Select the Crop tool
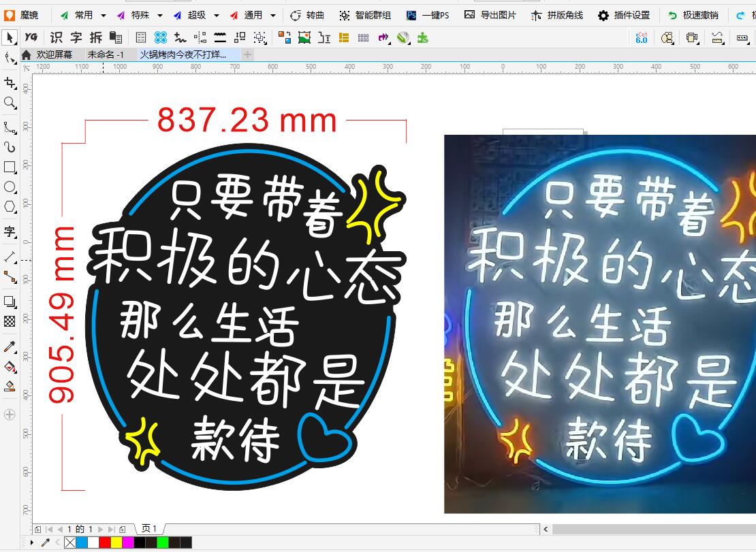 point(10,83)
